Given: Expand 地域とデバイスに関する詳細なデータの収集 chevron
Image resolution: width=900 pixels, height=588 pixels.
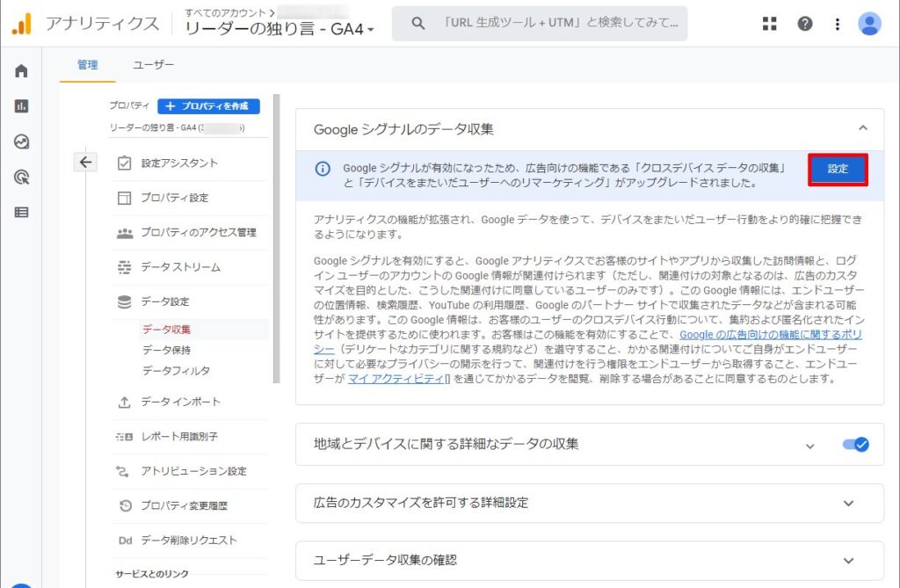Looking at the screenshot, I should coord(809,446).
